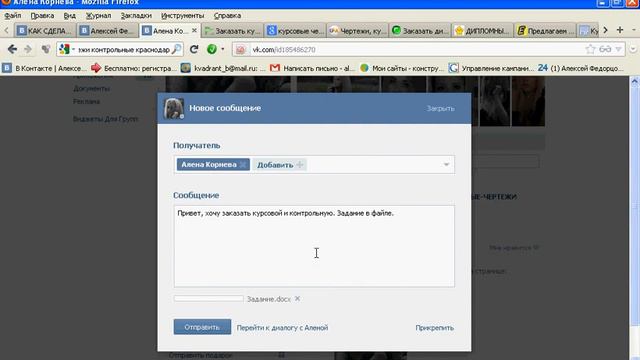The width and height of the screenshot is (640, 360).
Task: Open Реклама in the VK sidebar
Action: 87,101
